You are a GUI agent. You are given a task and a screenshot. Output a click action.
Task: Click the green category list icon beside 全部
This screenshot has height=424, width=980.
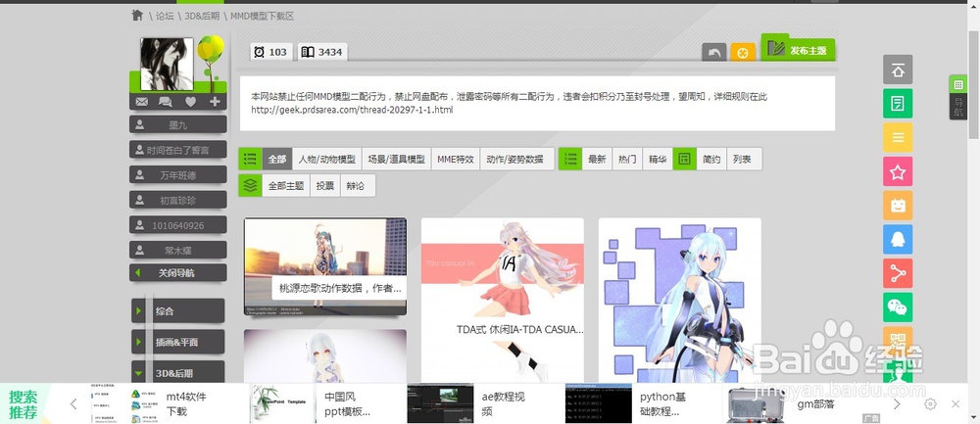tap(250, 160)
